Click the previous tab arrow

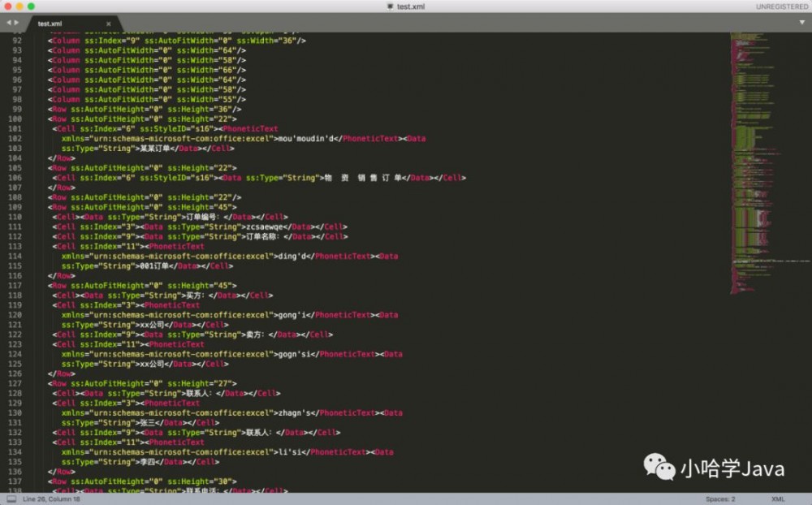9,23
